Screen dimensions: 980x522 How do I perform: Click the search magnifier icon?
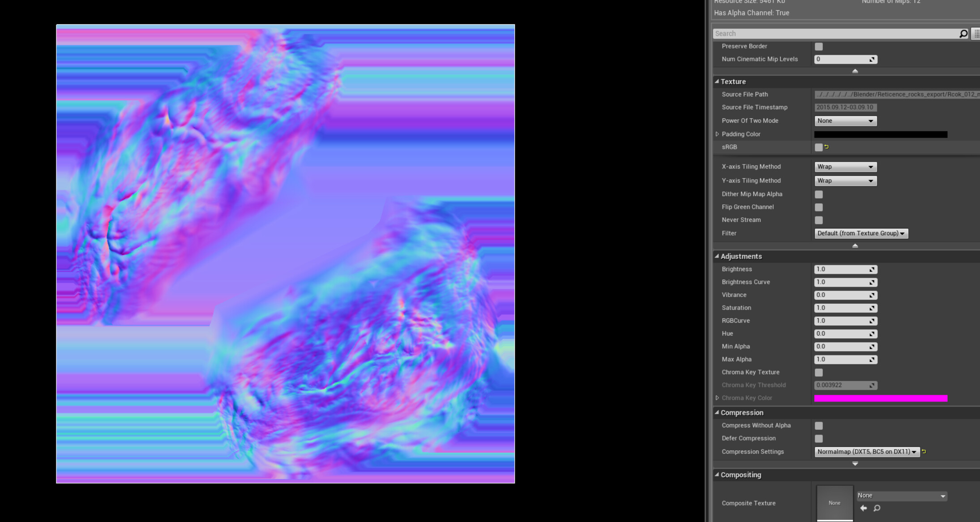[963, 34]
